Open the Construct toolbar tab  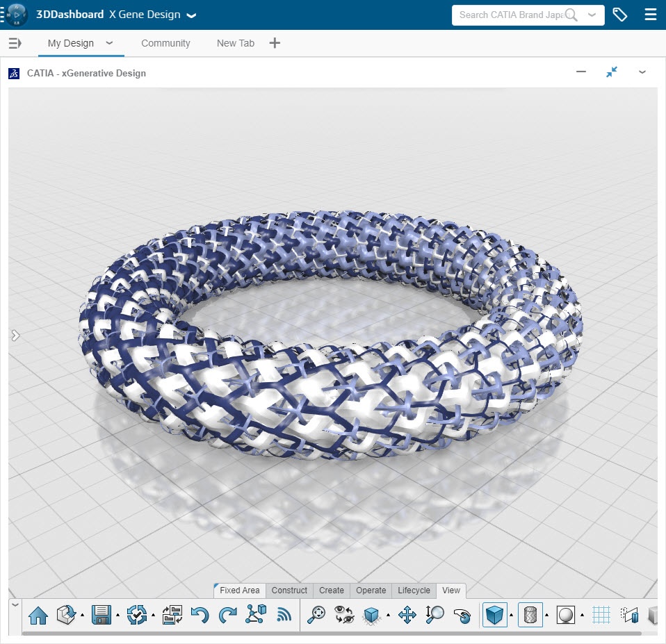click(x=289, y=591)
